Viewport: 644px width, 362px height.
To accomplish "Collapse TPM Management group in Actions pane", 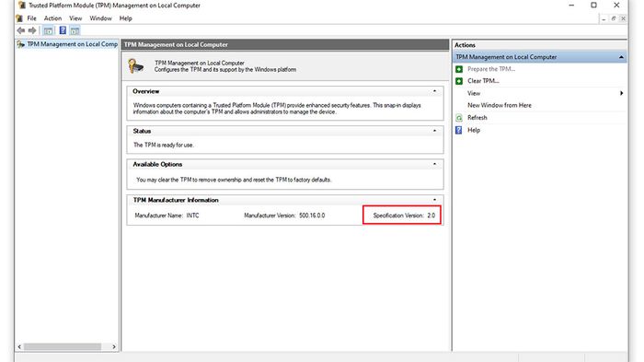I will click(x=621, y=57).
